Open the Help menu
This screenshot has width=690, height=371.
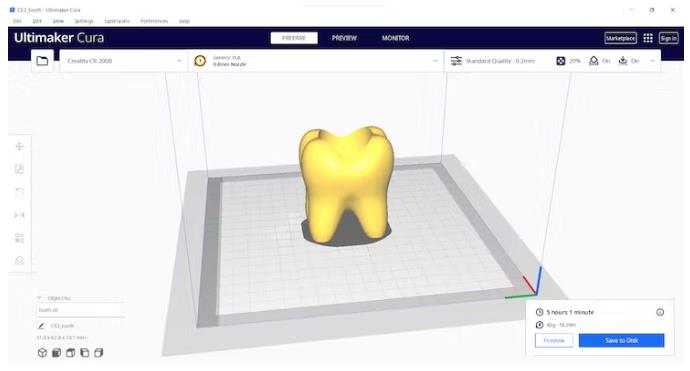pyautogui.click(x=184, y=21)
